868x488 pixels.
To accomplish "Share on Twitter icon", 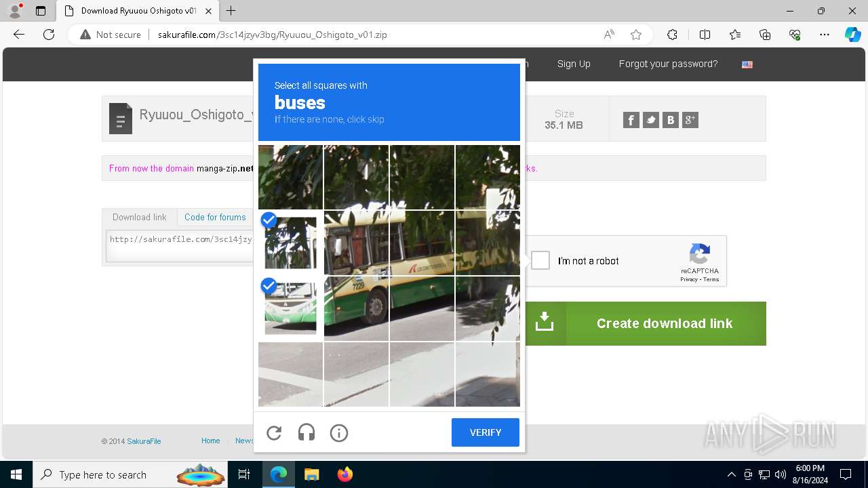I will point(651,120).
